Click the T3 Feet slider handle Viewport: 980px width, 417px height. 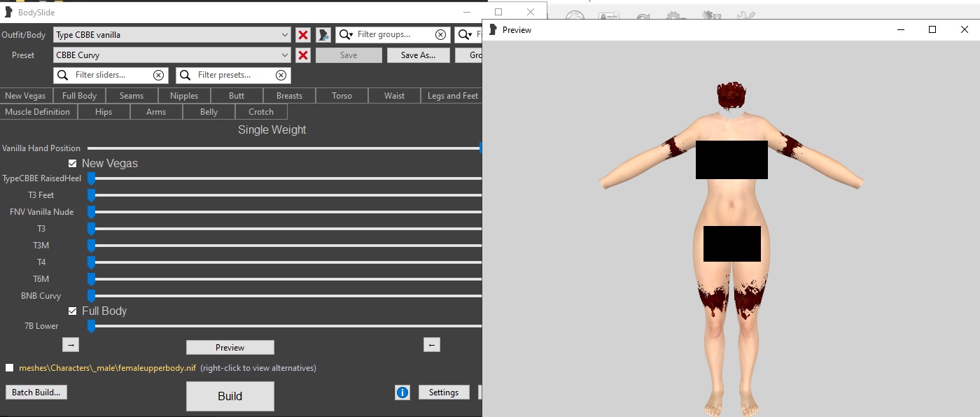click(x=91, y=195)
